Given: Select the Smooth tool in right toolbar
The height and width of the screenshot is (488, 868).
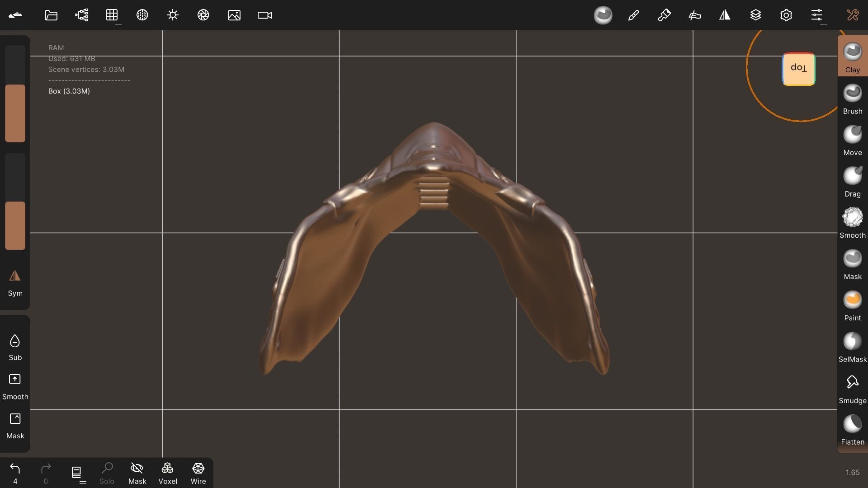Looking at the screenshot, I should pos(853,223).
